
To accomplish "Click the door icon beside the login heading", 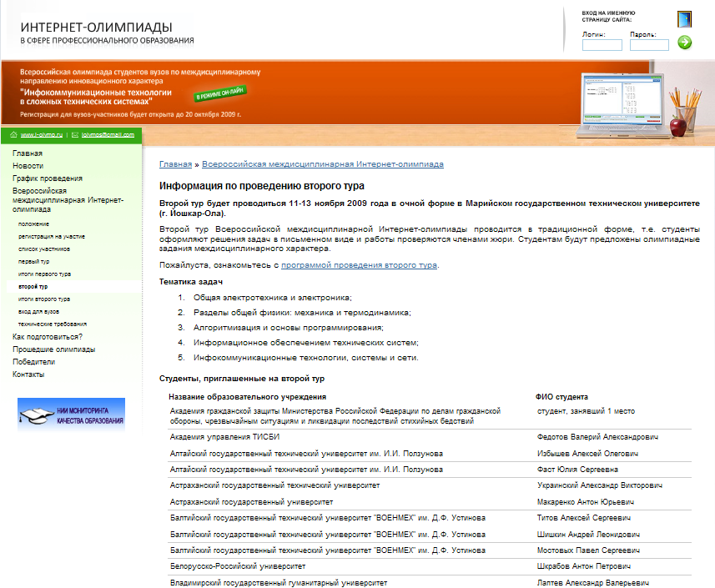I will (x=684, y=19).
